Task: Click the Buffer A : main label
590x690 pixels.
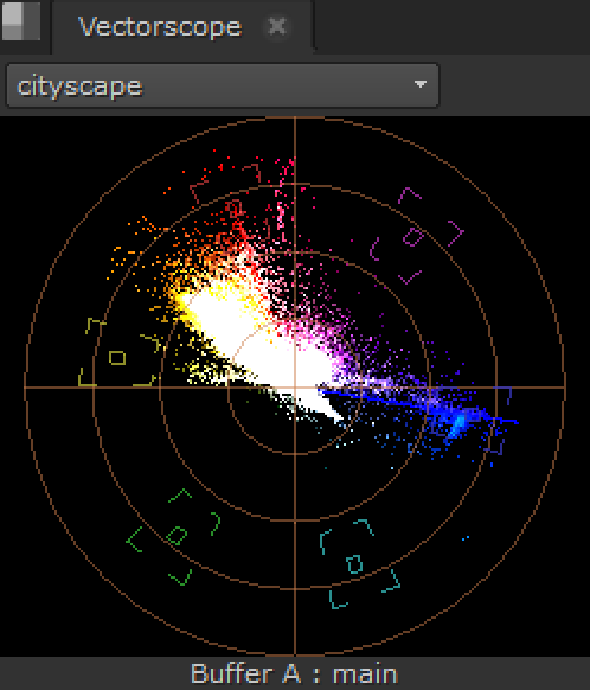Action: (x=294, y=674)
